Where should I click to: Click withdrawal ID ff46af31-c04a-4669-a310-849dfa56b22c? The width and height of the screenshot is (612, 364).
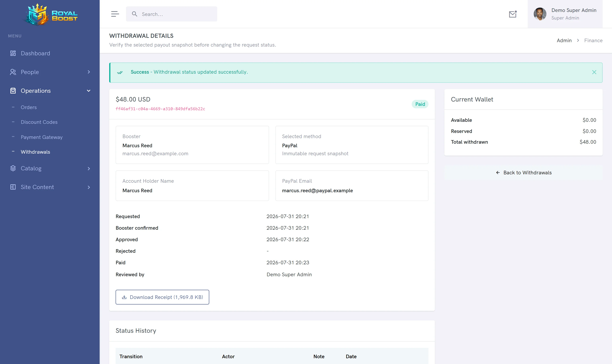(160, 109)
